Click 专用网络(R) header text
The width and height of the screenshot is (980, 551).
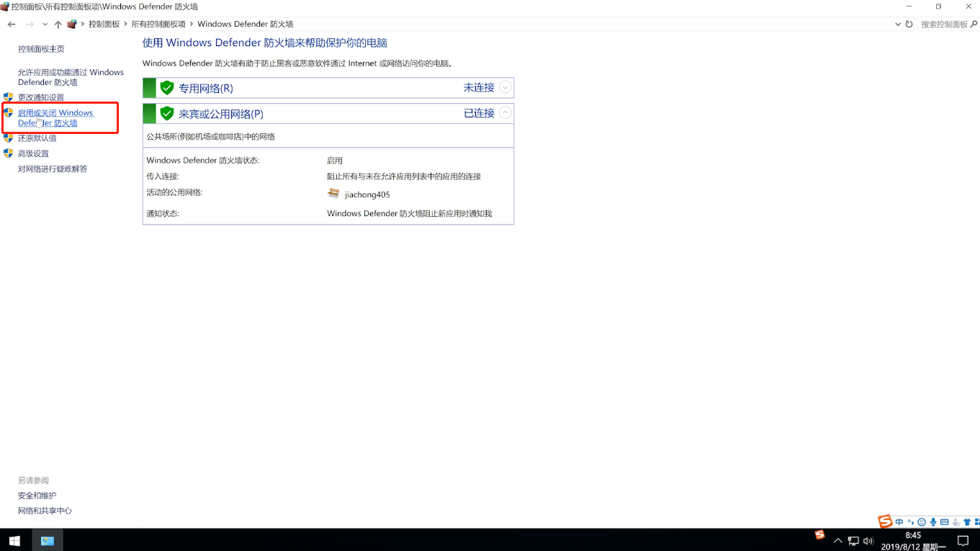[x=206, y=89]
